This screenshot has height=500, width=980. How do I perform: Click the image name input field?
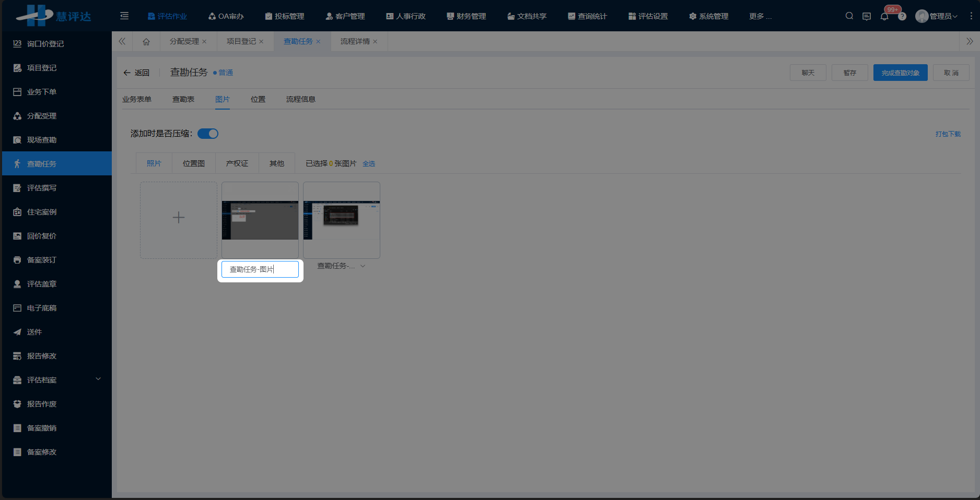pyautogui.click(x=260, y=269)
